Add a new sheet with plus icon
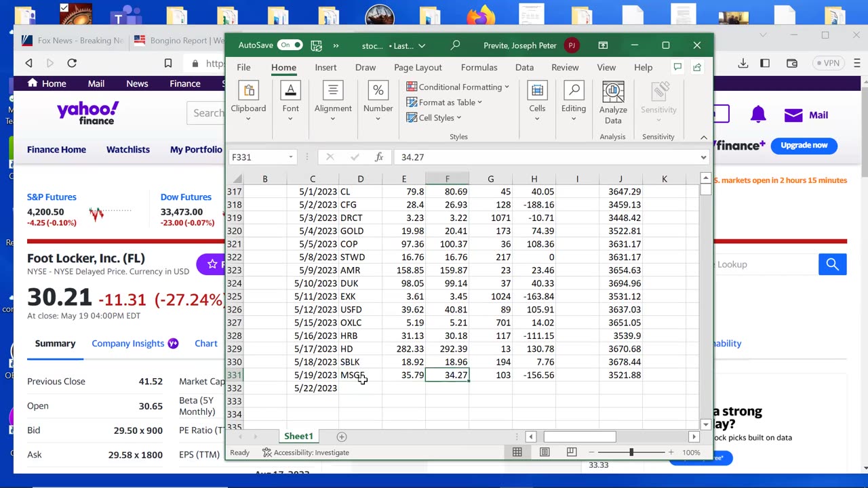Screen dimensions: 868x488 [342, 437]
